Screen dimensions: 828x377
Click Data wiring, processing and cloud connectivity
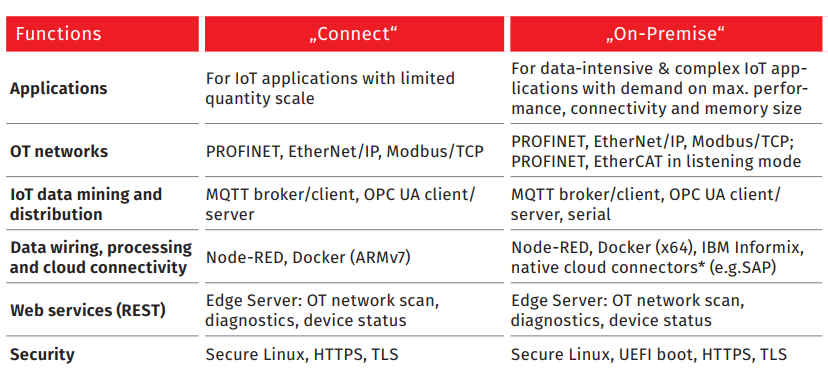[x=101, y=257]
